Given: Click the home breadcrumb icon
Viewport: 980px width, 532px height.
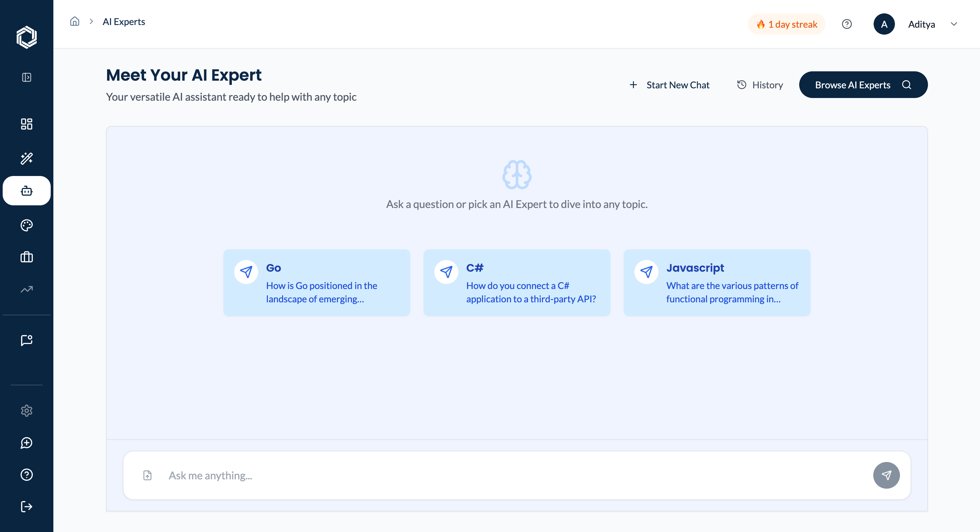Looking at the screenshot, I should [75, 21].
